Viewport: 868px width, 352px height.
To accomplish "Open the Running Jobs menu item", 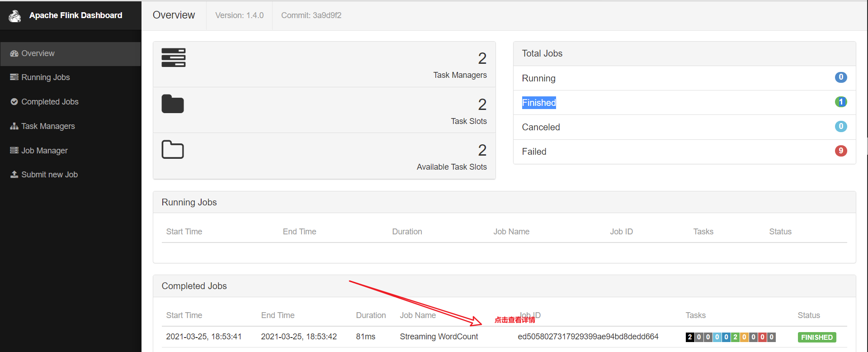I will coord(71,77).
